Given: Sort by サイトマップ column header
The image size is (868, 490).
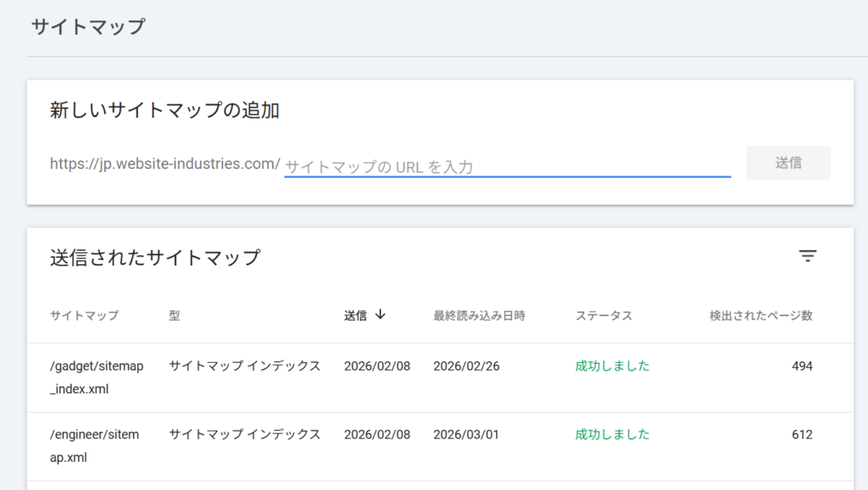Looking at the screenshot, I should tap(84, 315).
